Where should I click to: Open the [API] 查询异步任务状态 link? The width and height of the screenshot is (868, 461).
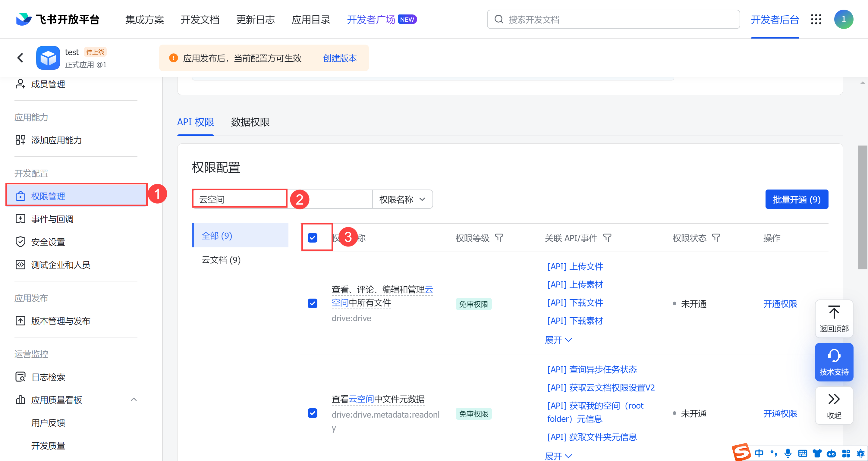592,369
